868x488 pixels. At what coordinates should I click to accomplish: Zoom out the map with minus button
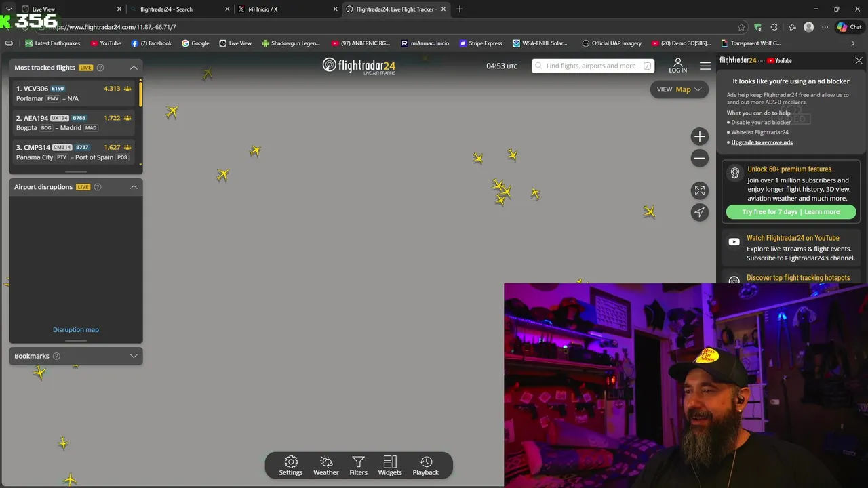click(700, 158)
